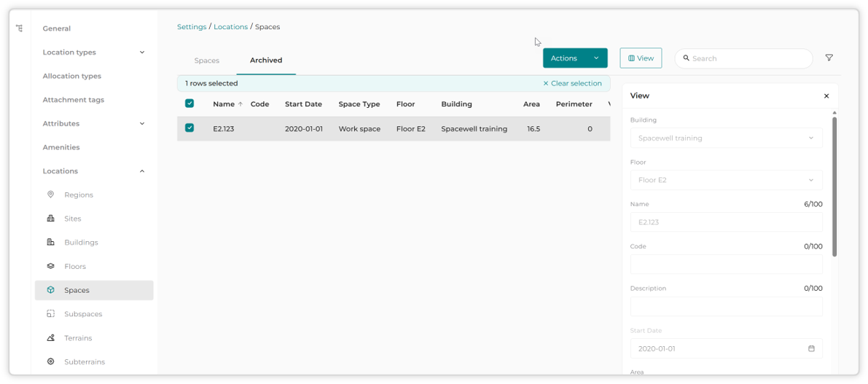Open the Regions location pin icon

click(51, 195)
